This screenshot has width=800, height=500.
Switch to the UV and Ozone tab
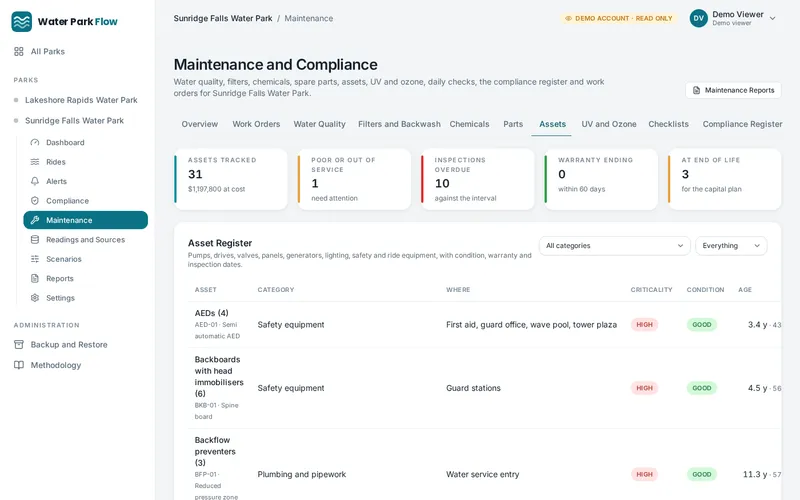tap(609, 124)
